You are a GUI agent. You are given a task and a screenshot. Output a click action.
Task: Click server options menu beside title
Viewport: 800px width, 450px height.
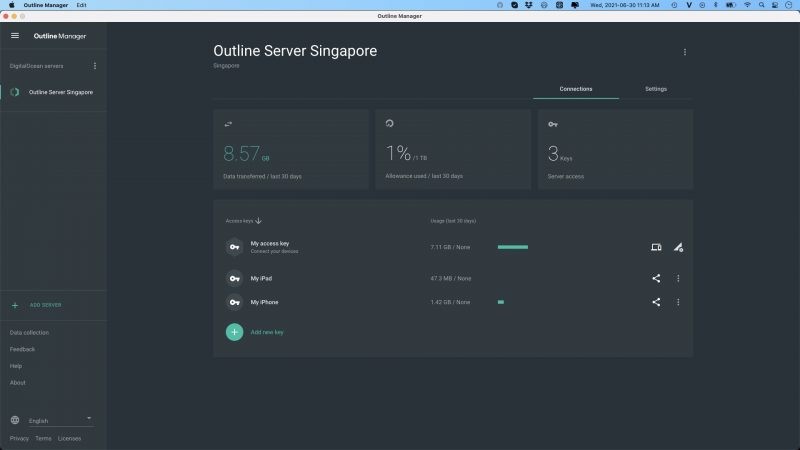(685, 52)
